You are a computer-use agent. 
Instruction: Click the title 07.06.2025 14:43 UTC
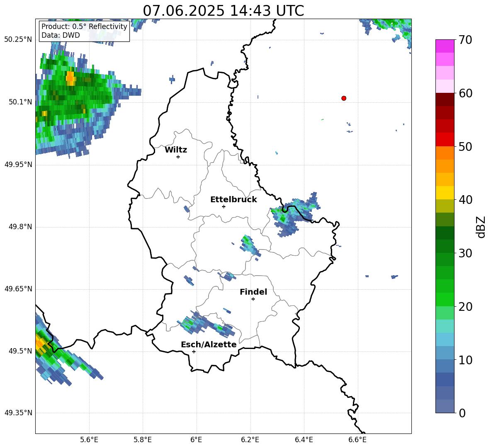click(x=223, y=11)
